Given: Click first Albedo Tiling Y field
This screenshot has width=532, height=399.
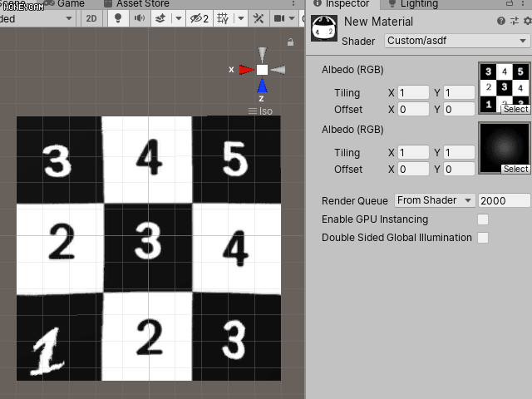Looking at the screenshot, I should pyautogui.click(x=459, y=92).
